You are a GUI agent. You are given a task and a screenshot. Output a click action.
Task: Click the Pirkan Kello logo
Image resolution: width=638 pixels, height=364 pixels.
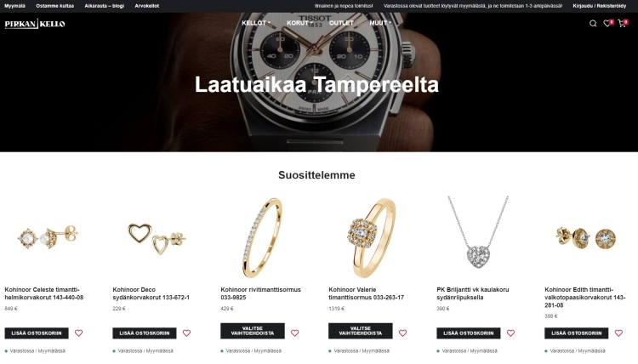35,24
